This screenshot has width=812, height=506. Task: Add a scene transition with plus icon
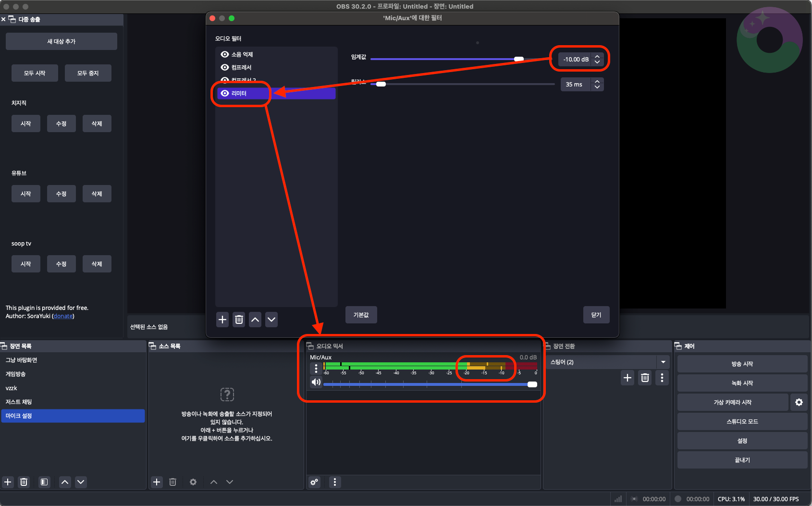pos(627,378)
